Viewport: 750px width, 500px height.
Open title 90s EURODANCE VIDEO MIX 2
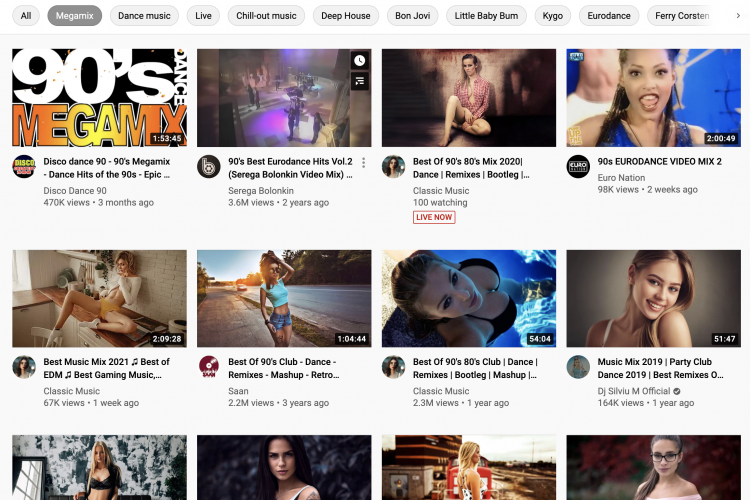pyautogui.click(x=660, y=162)
